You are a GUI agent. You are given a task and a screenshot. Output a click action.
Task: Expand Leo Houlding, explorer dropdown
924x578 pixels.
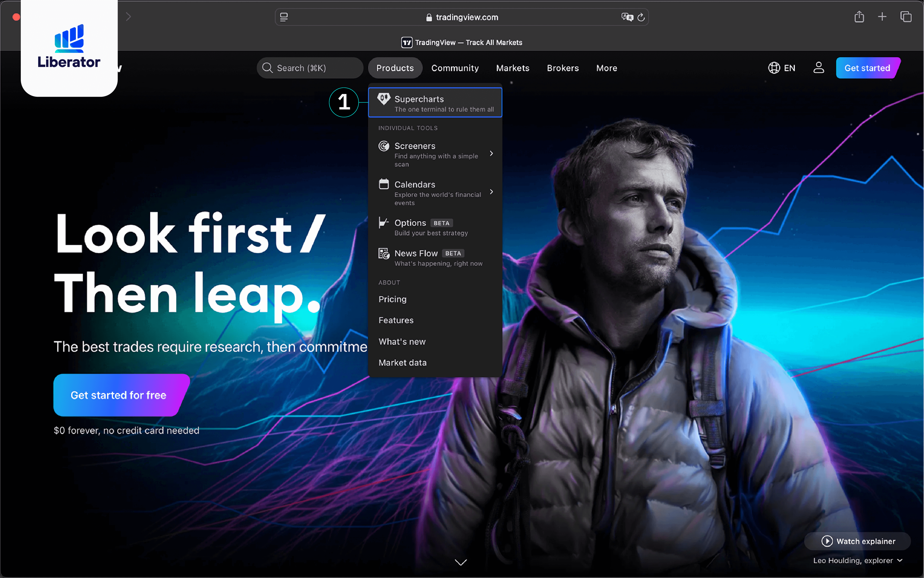tap(858, 560)
